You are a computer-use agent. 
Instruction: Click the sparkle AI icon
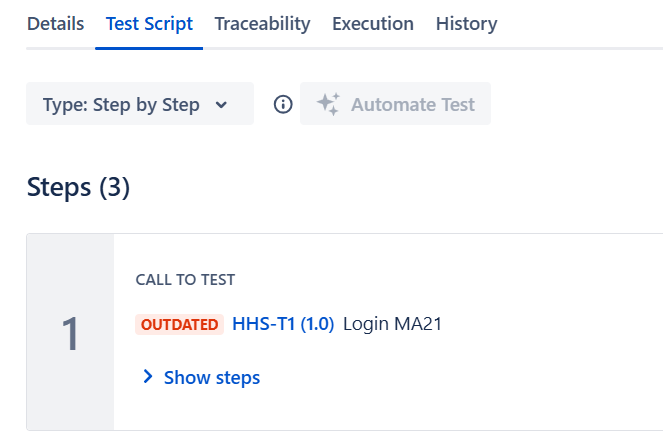click(328, 104)
